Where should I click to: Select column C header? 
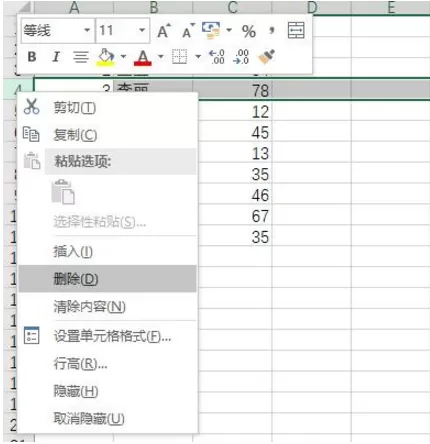pyautogui.click(x=232, y=7)
